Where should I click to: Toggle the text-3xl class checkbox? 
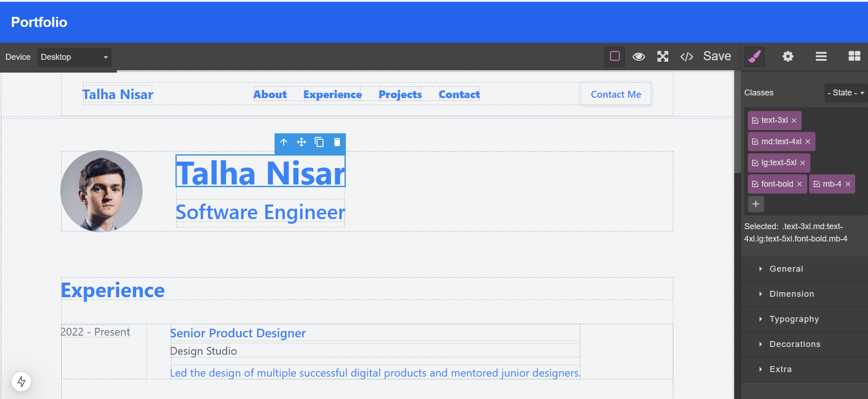point(755,121)
